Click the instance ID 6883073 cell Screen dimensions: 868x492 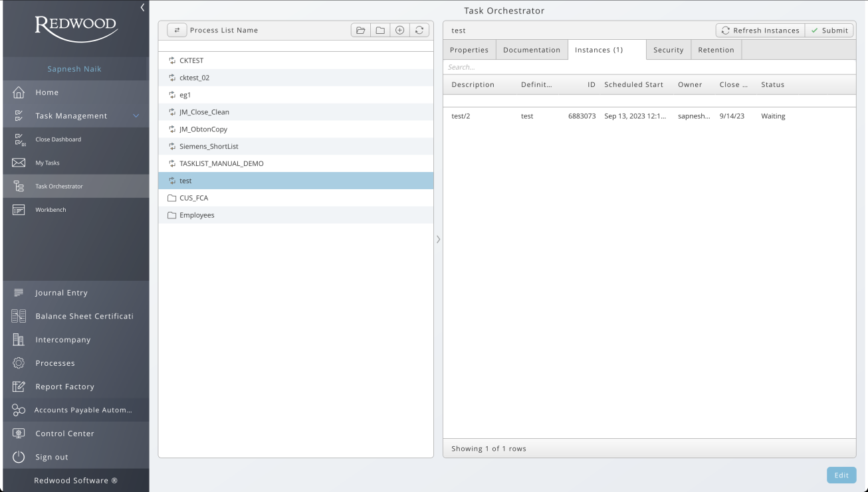point(582,116)
